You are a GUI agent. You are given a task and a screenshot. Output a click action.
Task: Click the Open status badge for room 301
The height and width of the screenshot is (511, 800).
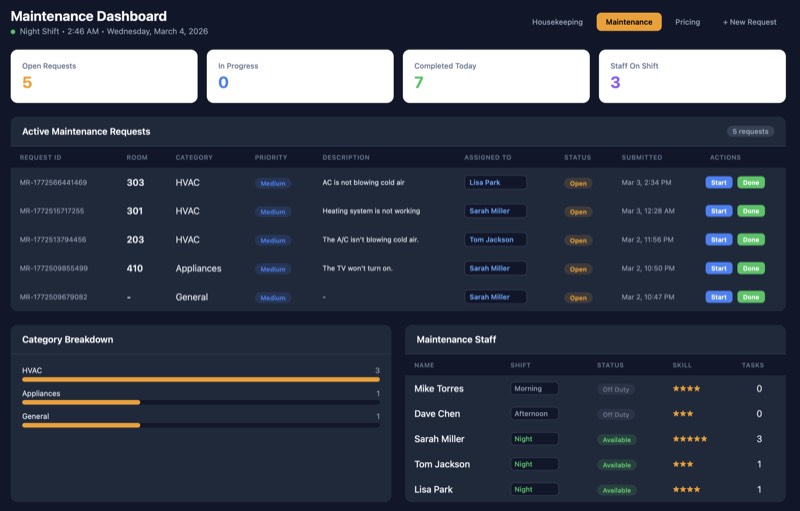(578, 212)
